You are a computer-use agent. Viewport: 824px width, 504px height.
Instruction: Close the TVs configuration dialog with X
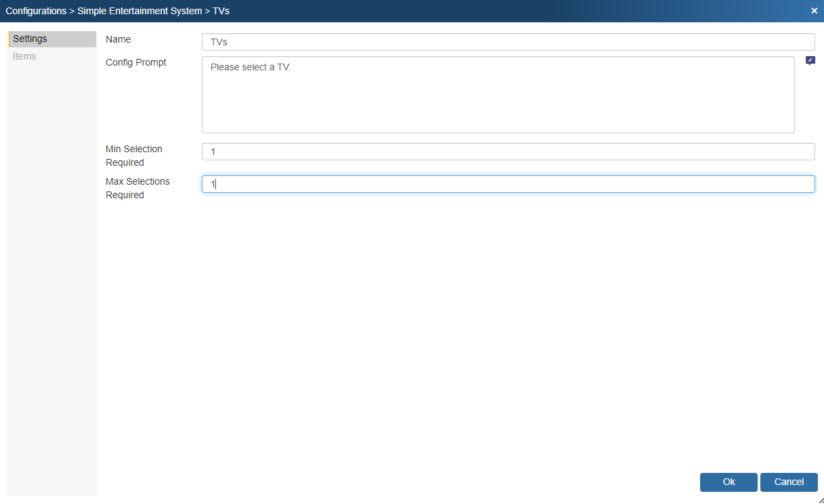coord(814,11)
